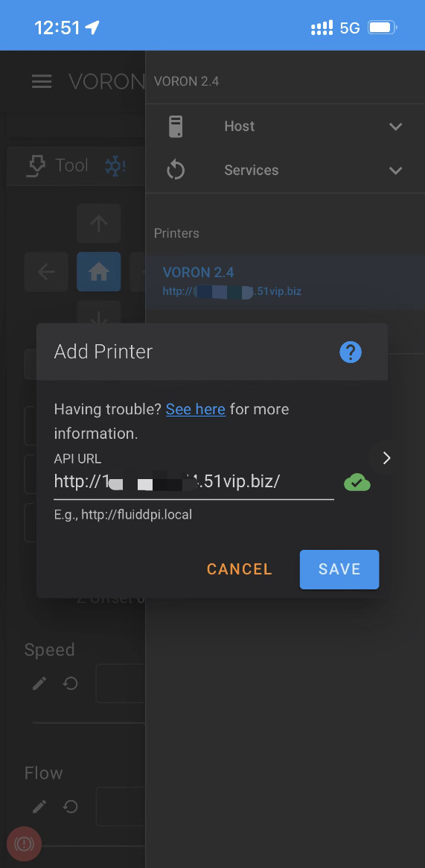This screenshot has width=425, height=868.
Task: Reset Flow with the circular reset icon
Action: coord(70,807)
